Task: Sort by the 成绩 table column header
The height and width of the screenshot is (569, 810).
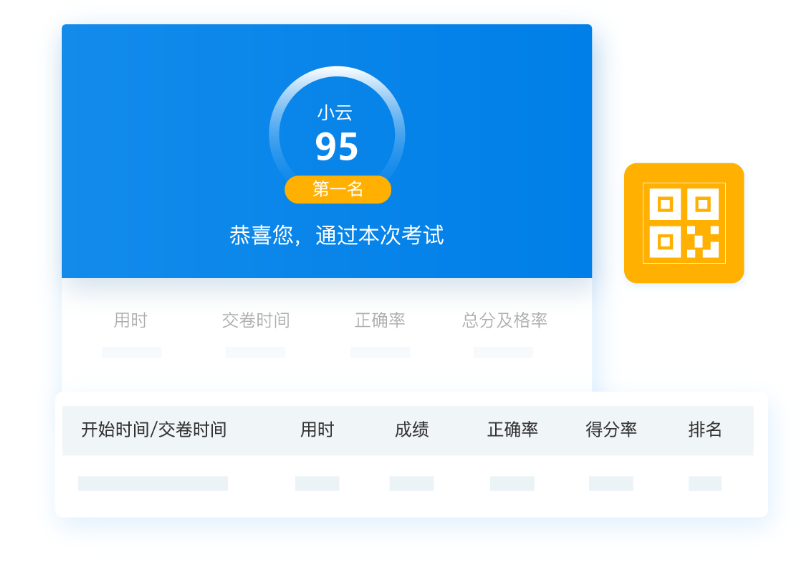Action: [x=411, y=430]
